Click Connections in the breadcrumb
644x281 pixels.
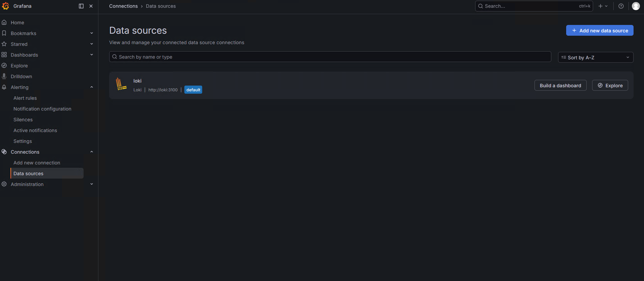123,6
